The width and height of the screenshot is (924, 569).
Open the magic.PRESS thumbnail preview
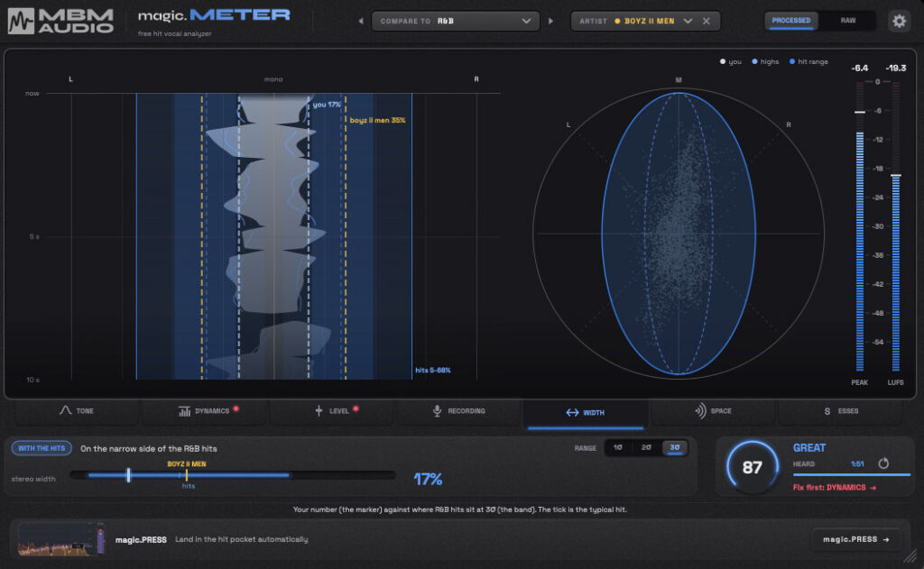(x=61, y=539)
